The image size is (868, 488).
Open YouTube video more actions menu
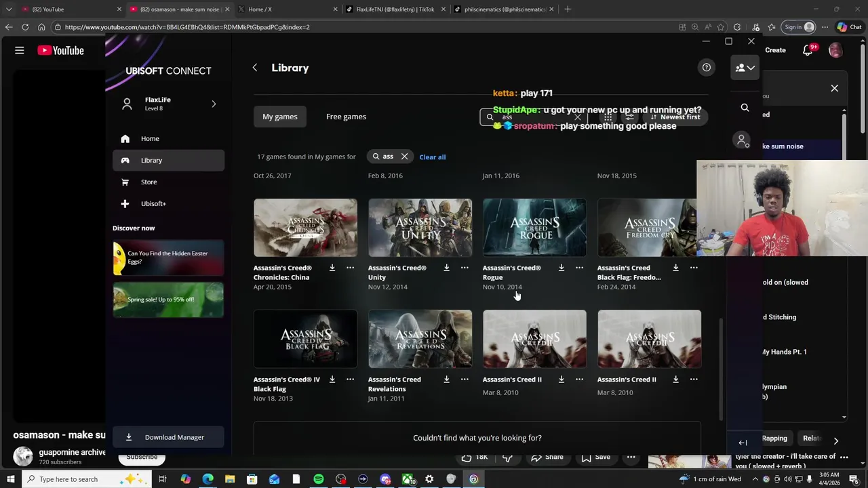(x=631, y=457)
